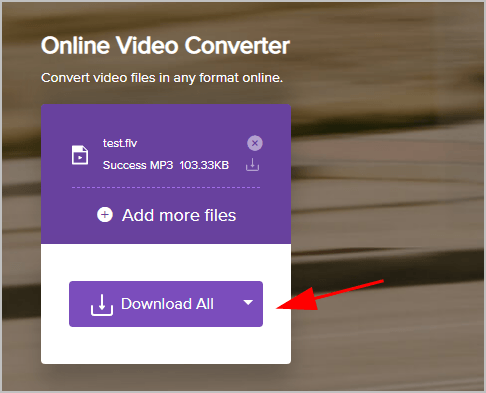Viewport: 486px width, 393px height.
Task: Click the Online Video Converter heading
Action: click(165, 46)
